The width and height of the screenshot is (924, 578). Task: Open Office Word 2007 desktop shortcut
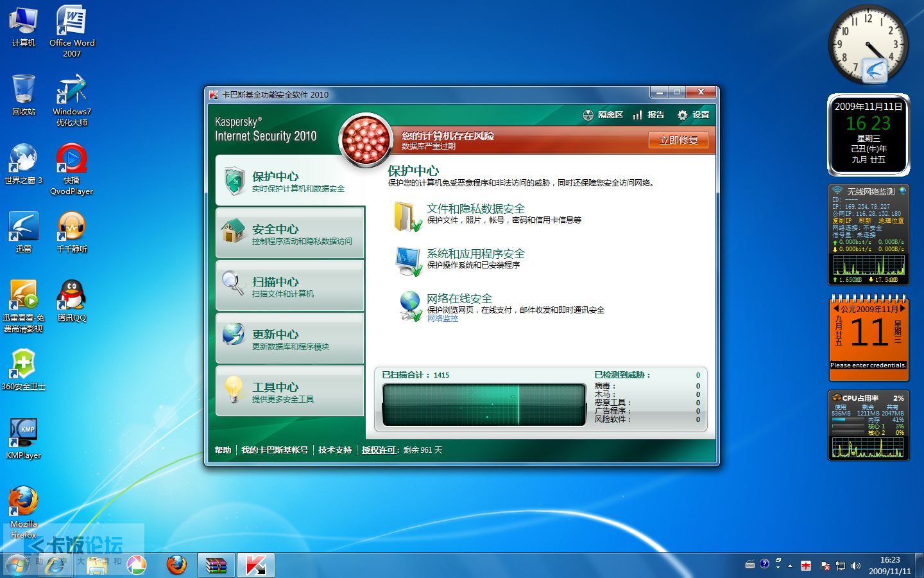[x=72, y=31]
